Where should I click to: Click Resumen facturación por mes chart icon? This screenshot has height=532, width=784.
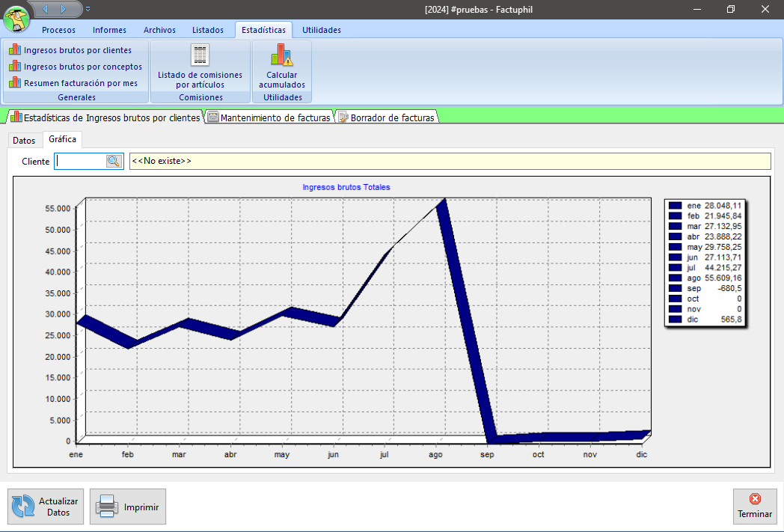(15, 82)
